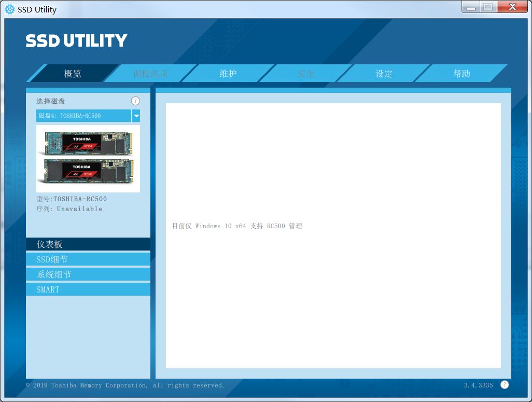Click the SSD UTILITY logo heading
The height and width of the screenshot is (402, 532).
[x=76, y=40]
